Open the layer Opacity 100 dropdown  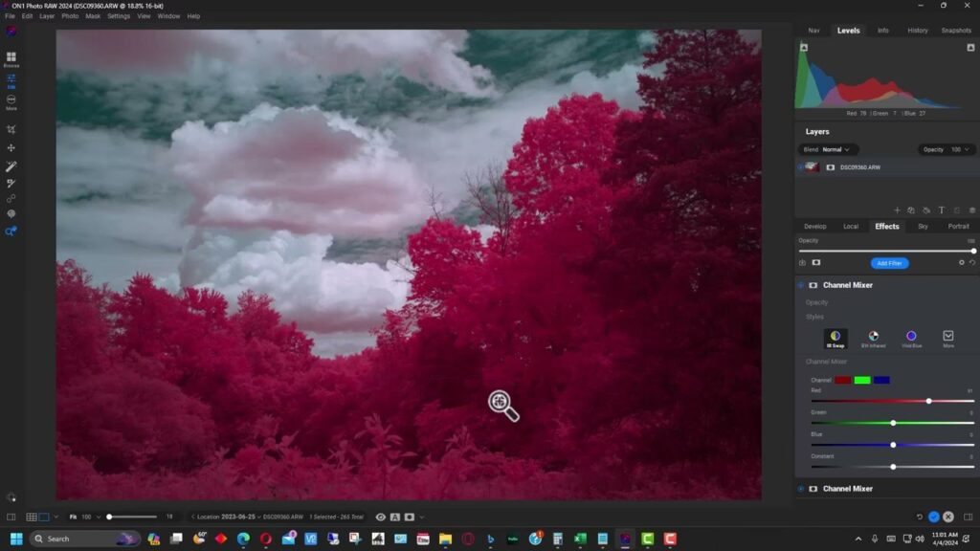click(947, 149)
